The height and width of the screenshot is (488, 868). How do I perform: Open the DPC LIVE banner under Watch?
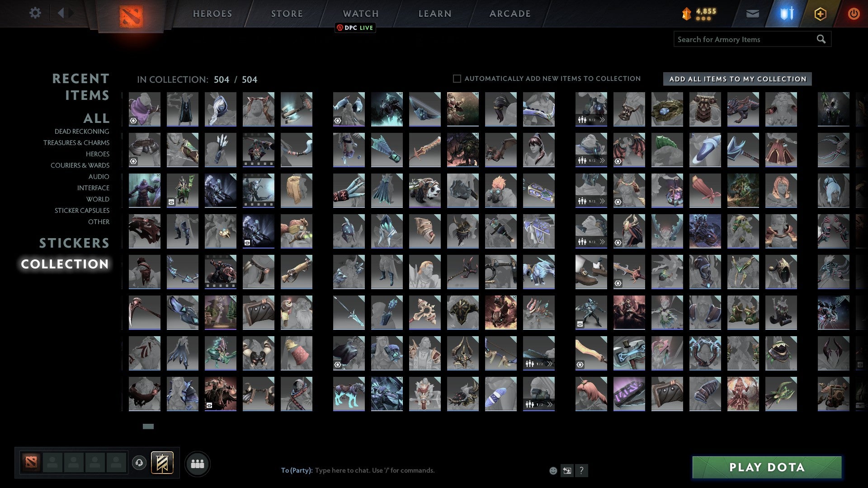click(355, 28)
